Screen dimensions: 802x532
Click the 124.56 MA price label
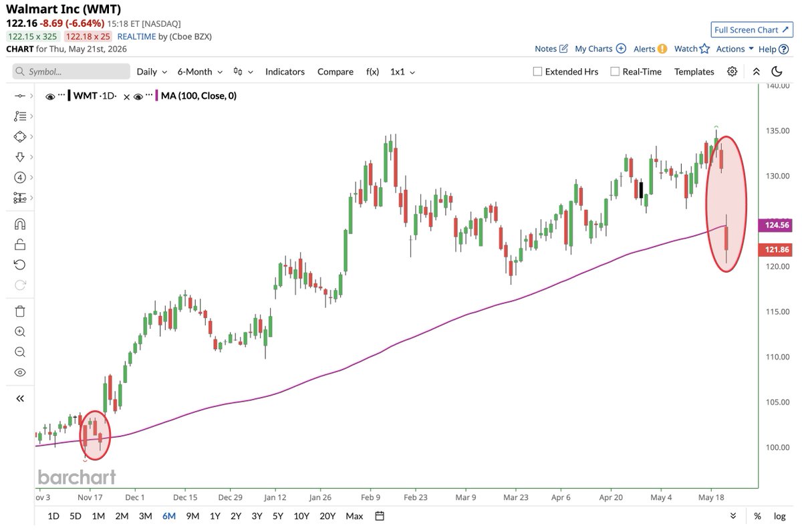click(x=775, y=225)
